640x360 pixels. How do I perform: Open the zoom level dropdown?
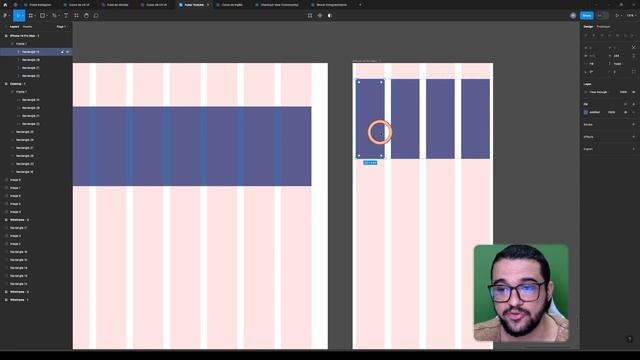[631, 16]
